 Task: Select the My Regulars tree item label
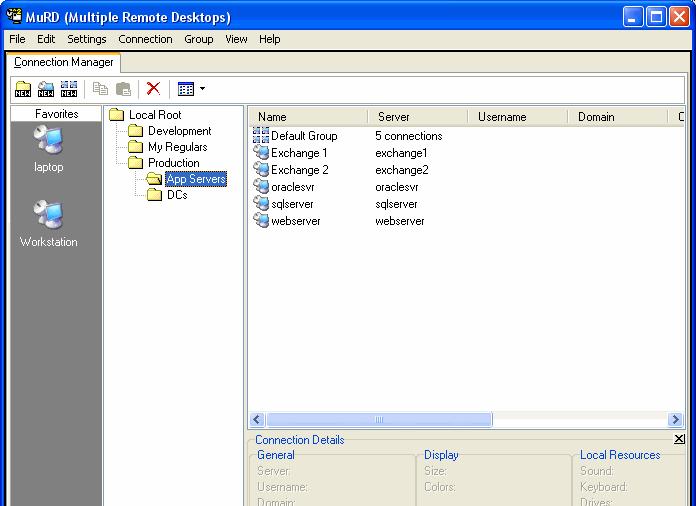tap(178, 147)
